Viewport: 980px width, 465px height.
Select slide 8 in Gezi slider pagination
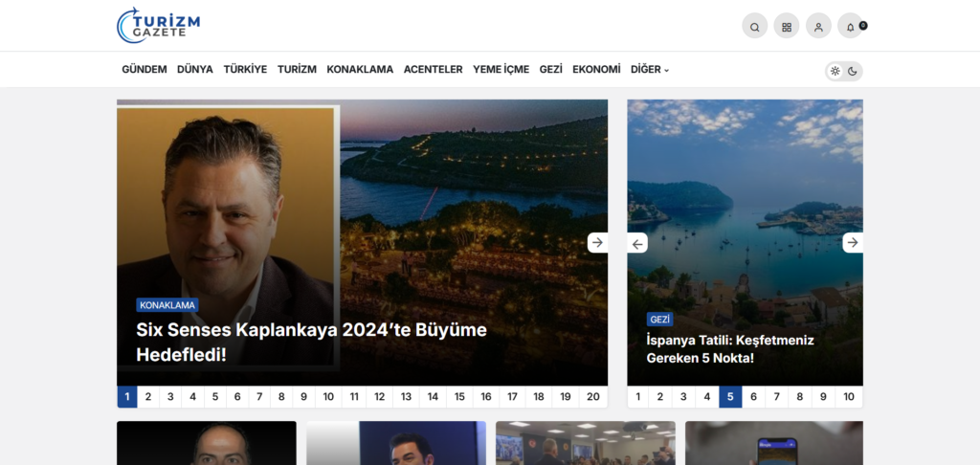coord(799,397)
